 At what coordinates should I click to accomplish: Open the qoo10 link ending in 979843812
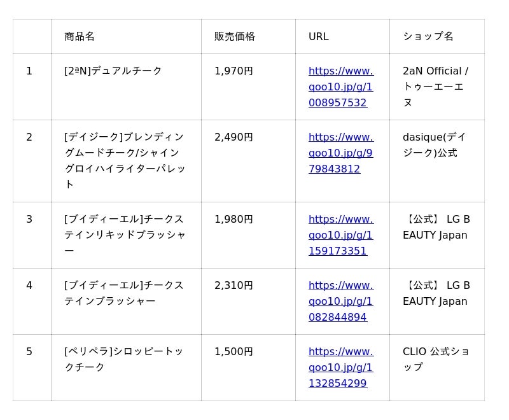[340, 153]
